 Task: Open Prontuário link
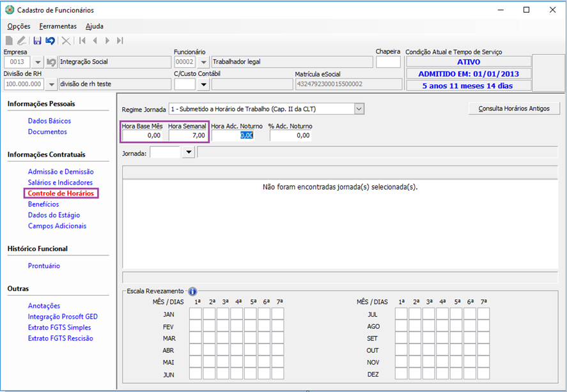43,266
